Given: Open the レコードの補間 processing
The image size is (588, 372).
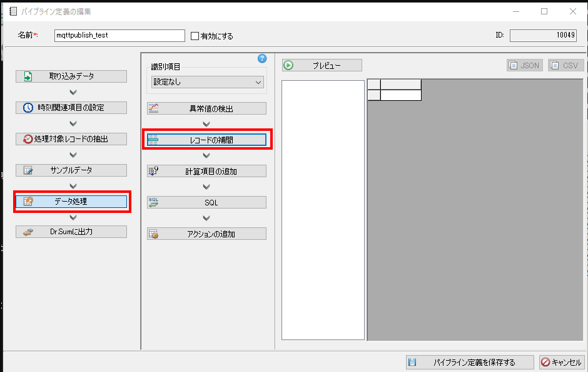Looking at the screenshot, I should [206, 140].
